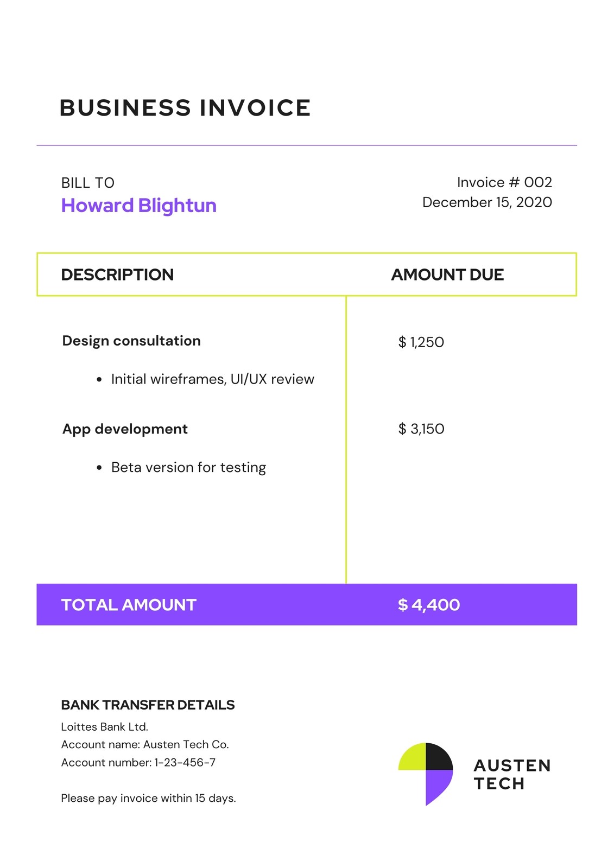Screen dimensions: 614x868
Task: Select the Account number: 1-23-456-7 line
Action: point(138,763)
